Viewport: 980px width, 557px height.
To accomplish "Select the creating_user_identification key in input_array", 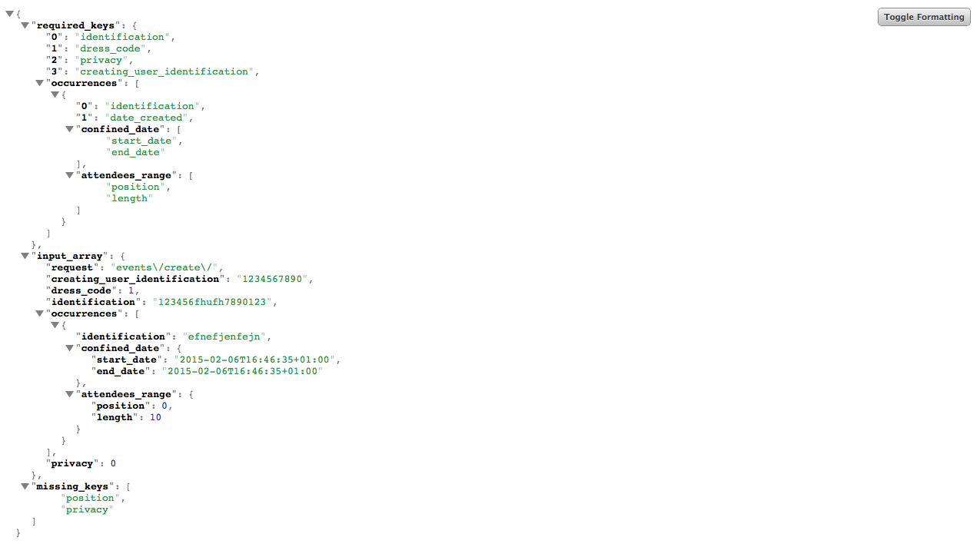I will pyautogui.click(x=135, y=279).
